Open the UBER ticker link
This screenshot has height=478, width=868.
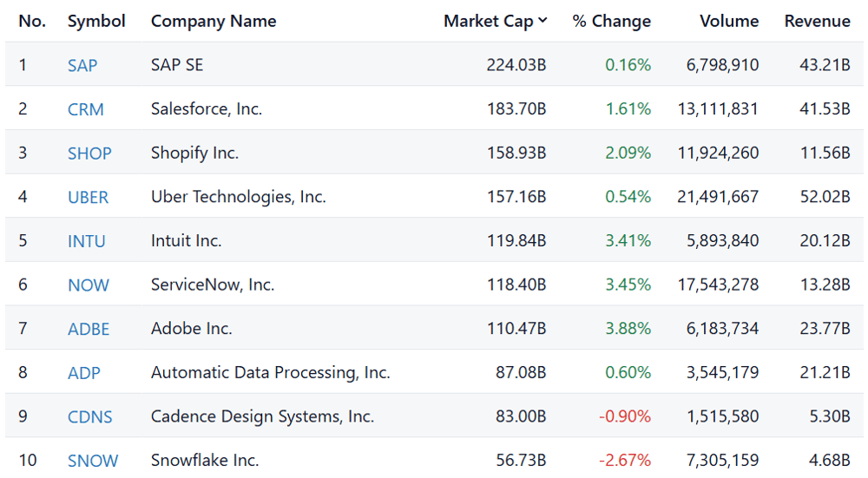tap(88, 198)
